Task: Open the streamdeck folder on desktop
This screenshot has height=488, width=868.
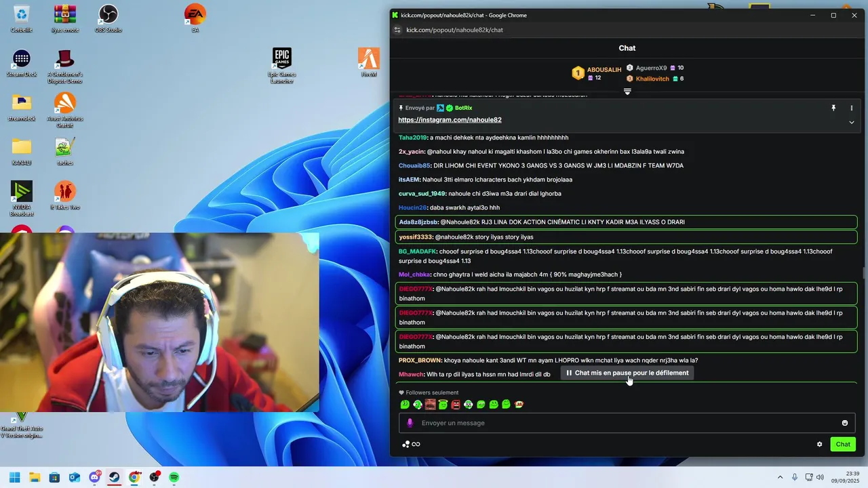Action: [x=22, y=107]
